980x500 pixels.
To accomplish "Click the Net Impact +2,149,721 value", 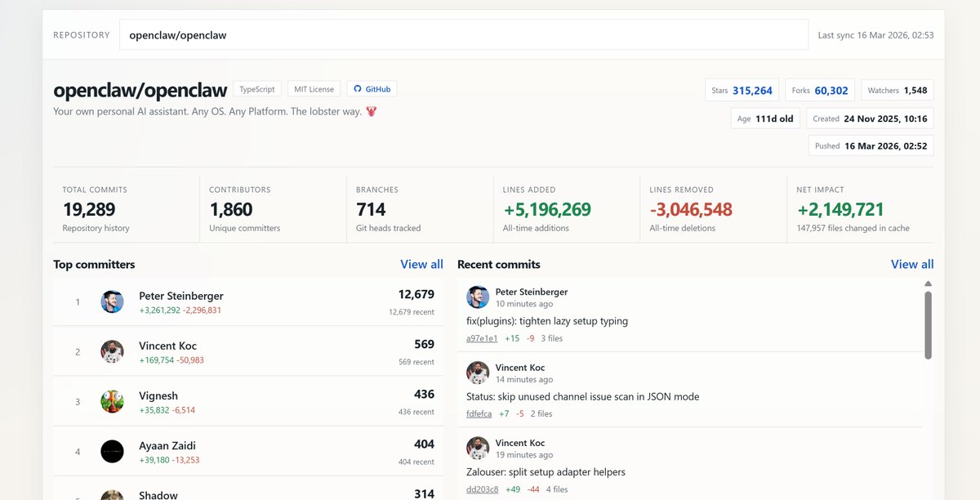I will click(x=840, y=210).
